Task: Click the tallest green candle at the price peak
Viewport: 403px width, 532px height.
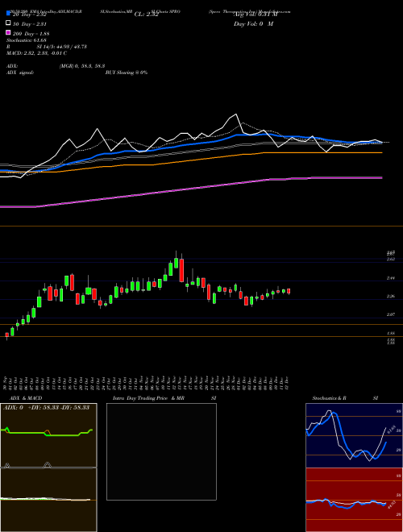Action: click(x=176, y=263)
